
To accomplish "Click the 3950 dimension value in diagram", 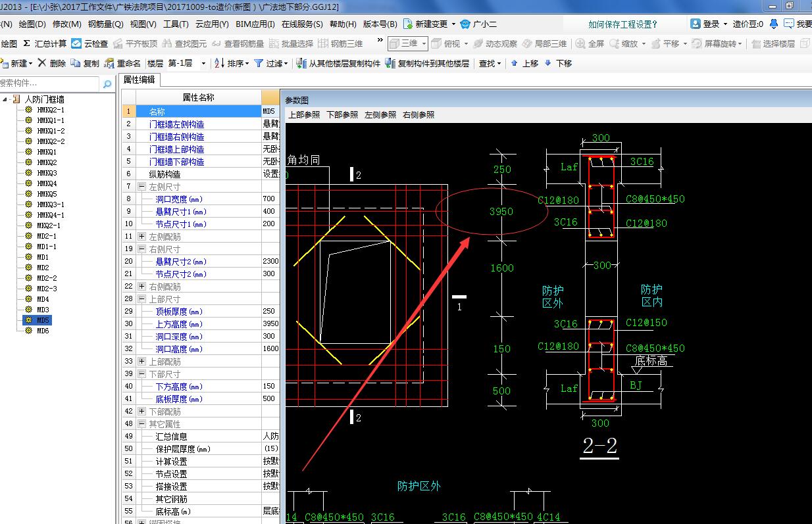I will [501, 212].
